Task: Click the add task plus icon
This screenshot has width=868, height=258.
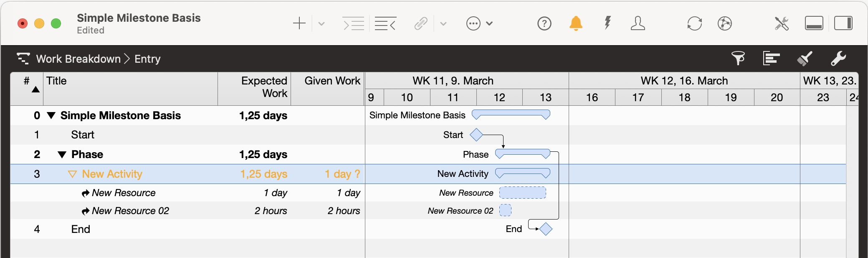Action: point(299,23)
